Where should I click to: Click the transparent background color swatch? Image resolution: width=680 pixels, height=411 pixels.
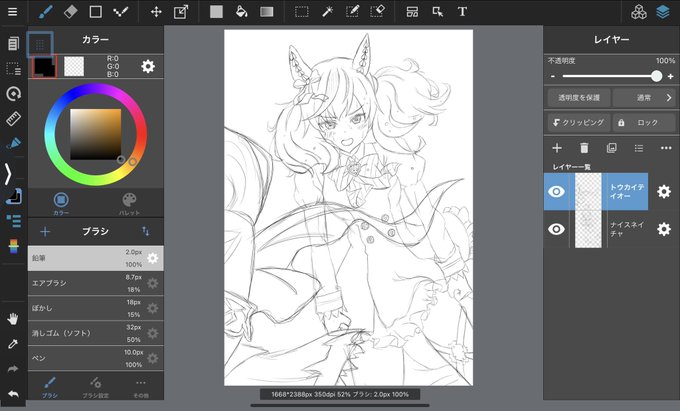pyautogui.click(x=74, y=66)
